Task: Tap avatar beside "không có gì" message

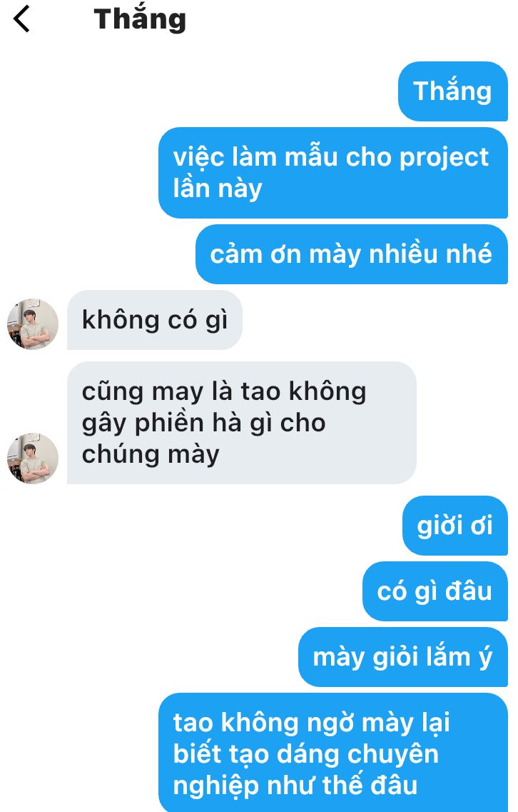Action: point(33,324)
